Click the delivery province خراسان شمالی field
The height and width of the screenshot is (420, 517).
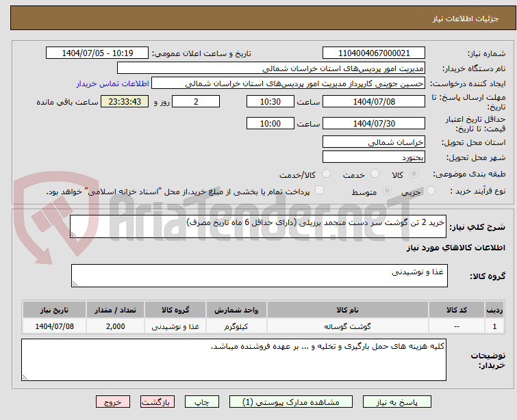point(374,142)
